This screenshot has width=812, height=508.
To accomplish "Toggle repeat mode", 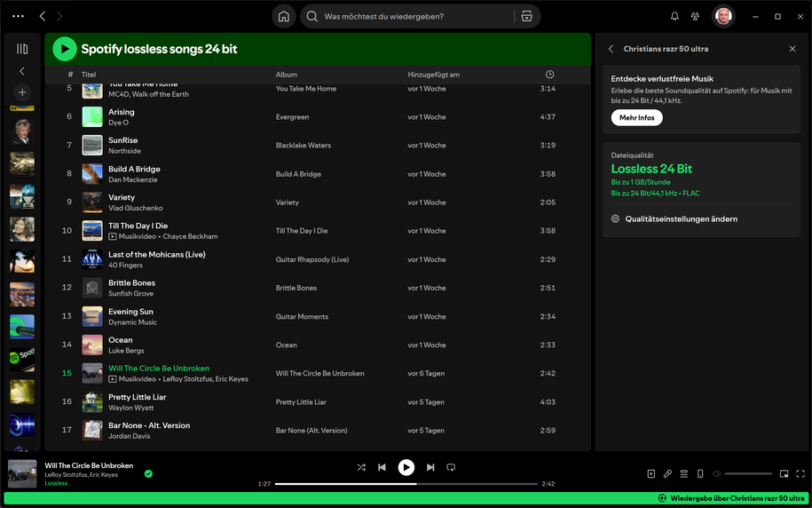I will [x=451, y=467].
